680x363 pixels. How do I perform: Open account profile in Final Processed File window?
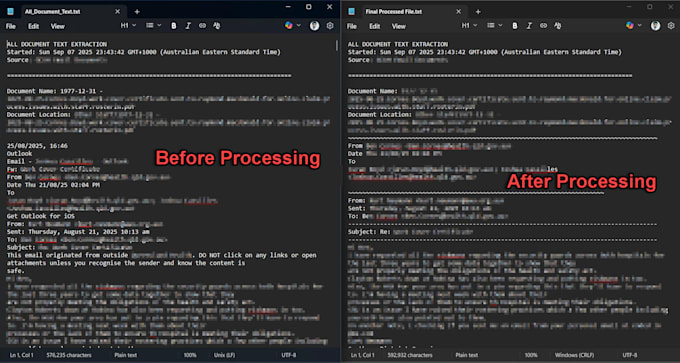click(656, 26)
